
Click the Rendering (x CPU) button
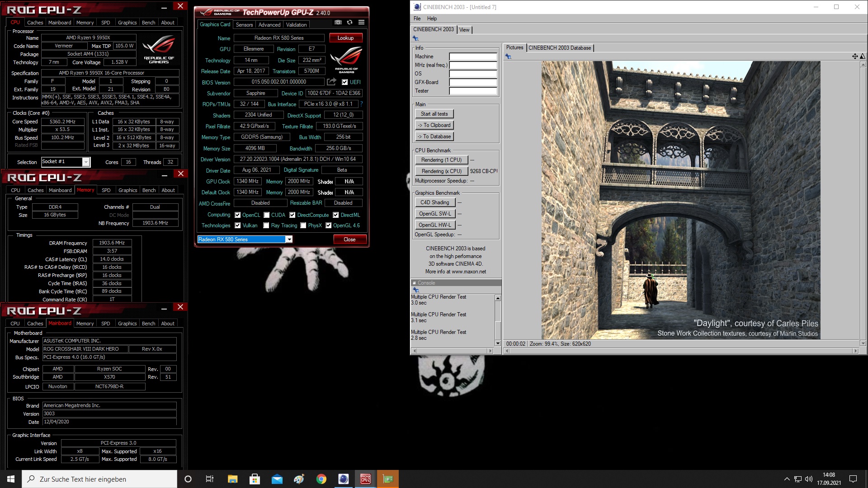[x=441, y=171]
